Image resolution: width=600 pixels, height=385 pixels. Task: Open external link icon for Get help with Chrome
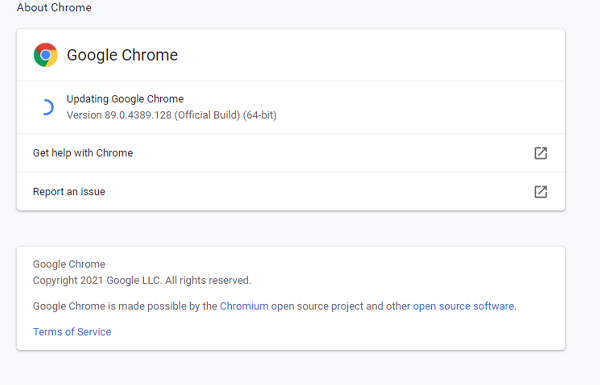(540, 153)
